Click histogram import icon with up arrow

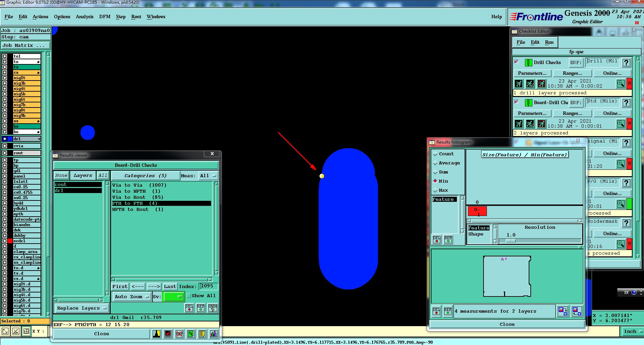[x=577, y=311]
